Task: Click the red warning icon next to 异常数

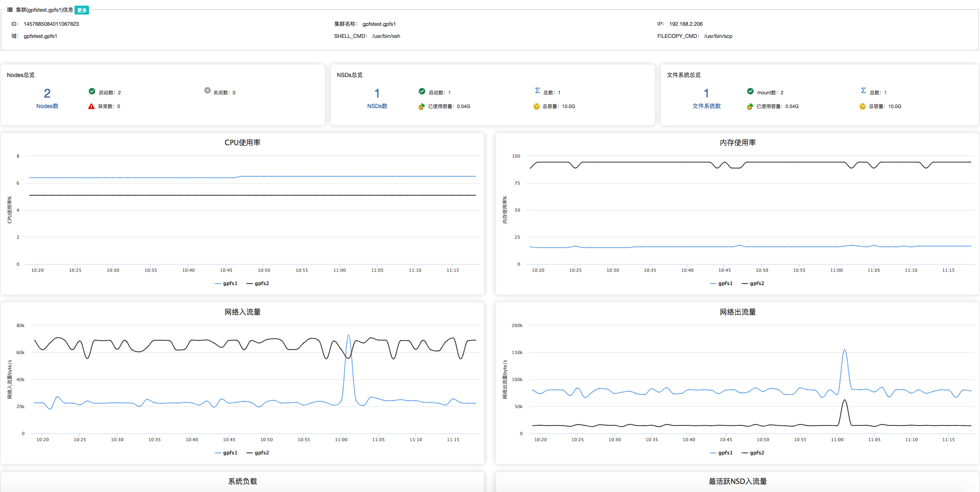Action: 91,106
